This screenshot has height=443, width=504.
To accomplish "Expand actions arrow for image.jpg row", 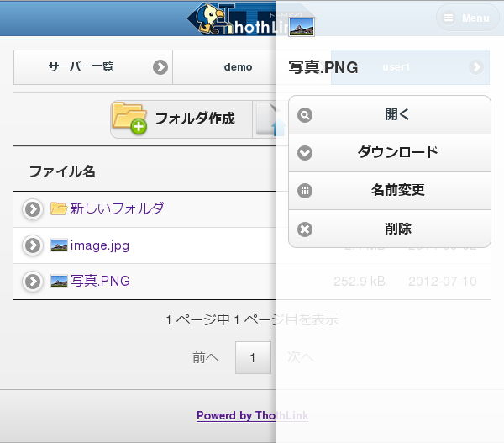I will point(33,245).
